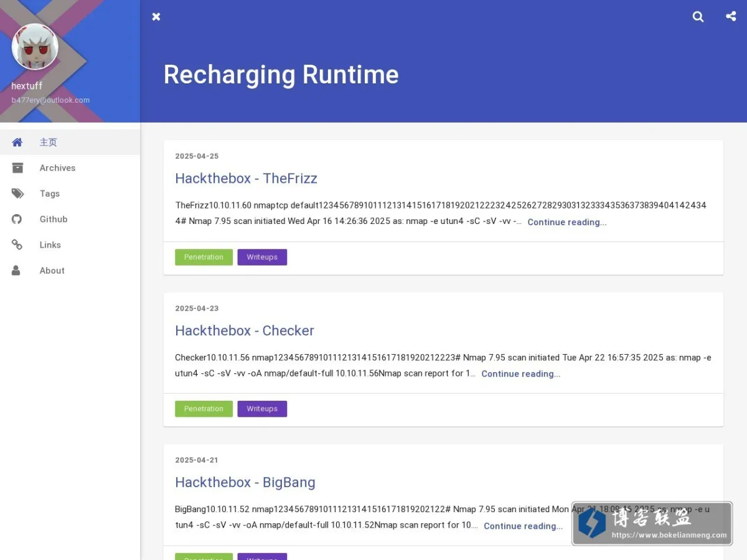Click the home icon in sidebar
Screen dimensions: 747x560
point(17,142)
